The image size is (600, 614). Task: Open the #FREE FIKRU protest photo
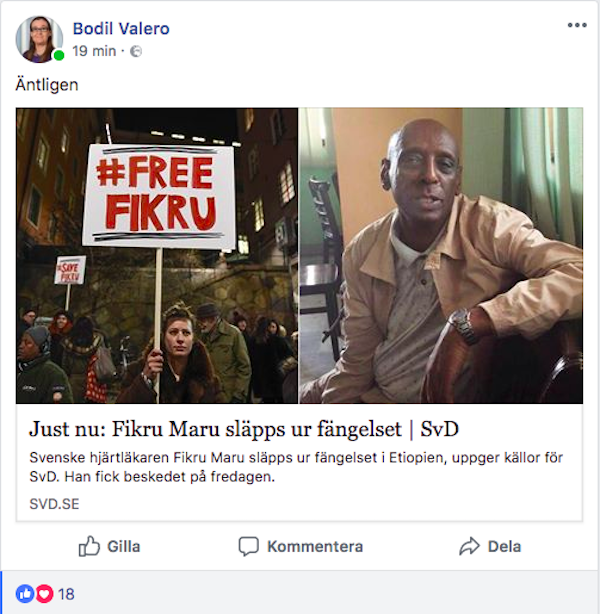pos(157,256)
